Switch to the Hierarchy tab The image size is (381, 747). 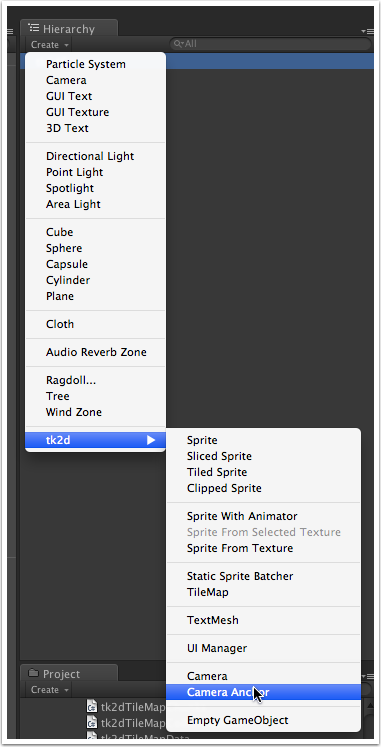click(x=69, y=29)
